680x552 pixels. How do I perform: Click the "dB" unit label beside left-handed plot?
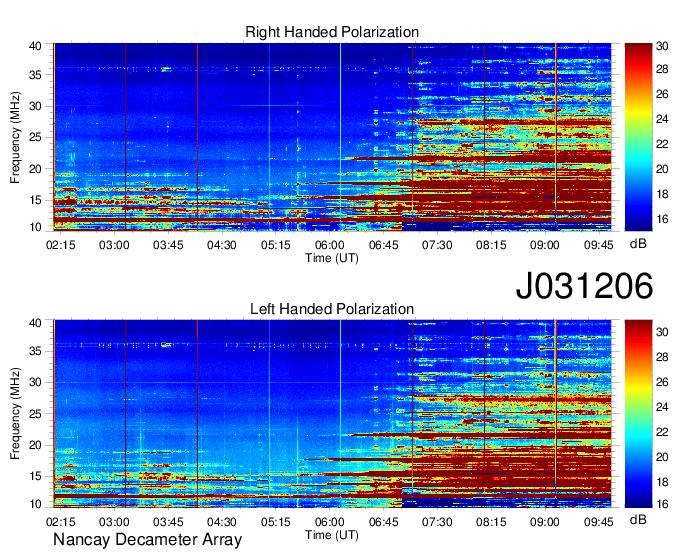pyautogui.click(x=638, y=520)
